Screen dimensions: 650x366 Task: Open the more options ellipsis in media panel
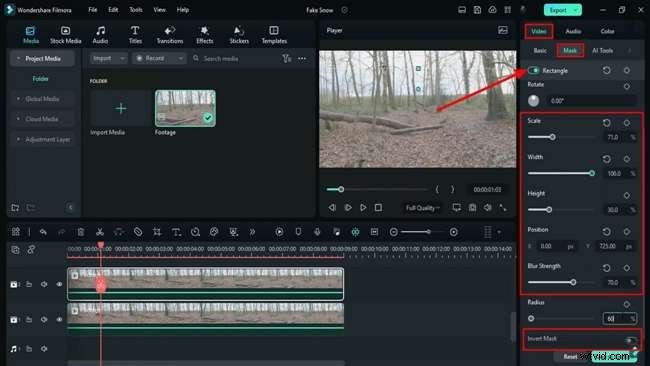[x=302, y=58]
